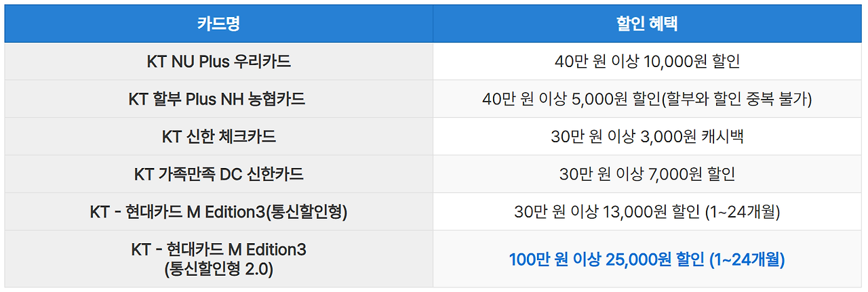Select the KT 신한 체크카드 cell
The height and width of the screenshot is (292, 868).
pos(218,136)
